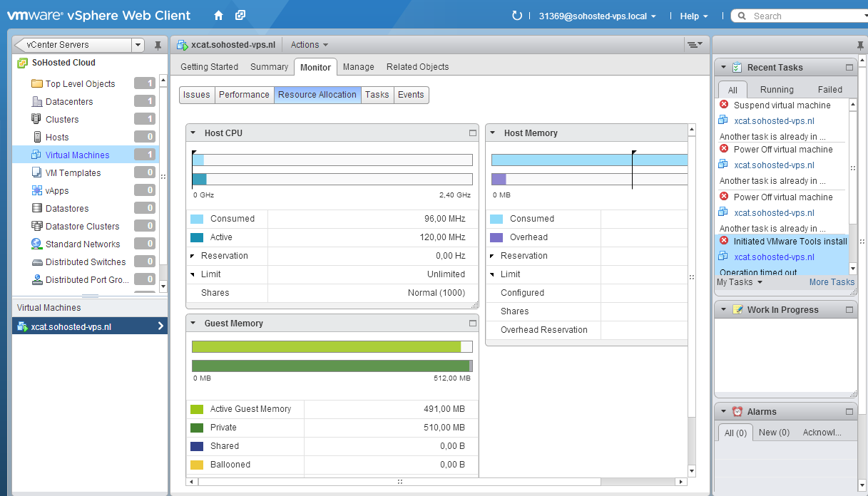Screen dimensions: 868x496
Task: Click the Home icon in header
Action: (219, 16)
